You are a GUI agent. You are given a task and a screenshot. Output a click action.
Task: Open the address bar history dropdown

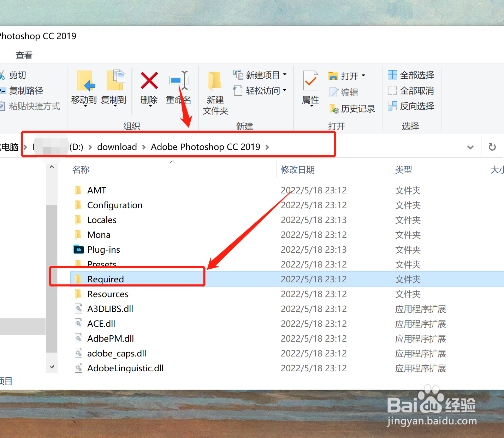(x=470, y=147)
